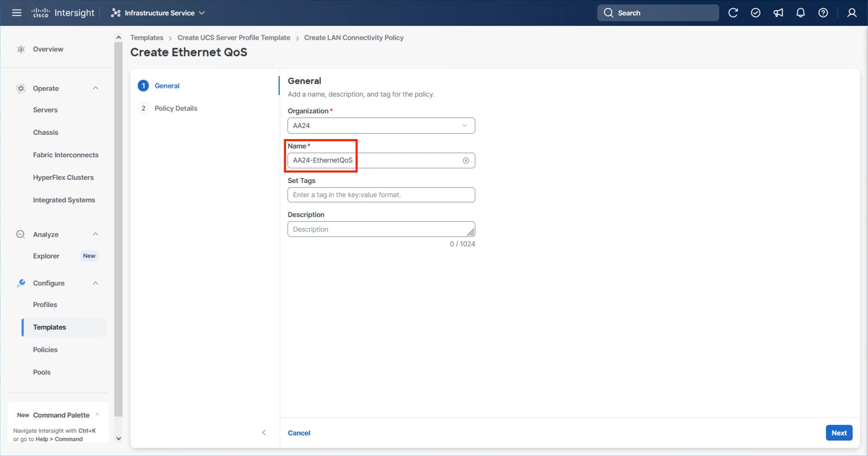Click the Description text area
868x456 pixels.
381,229
